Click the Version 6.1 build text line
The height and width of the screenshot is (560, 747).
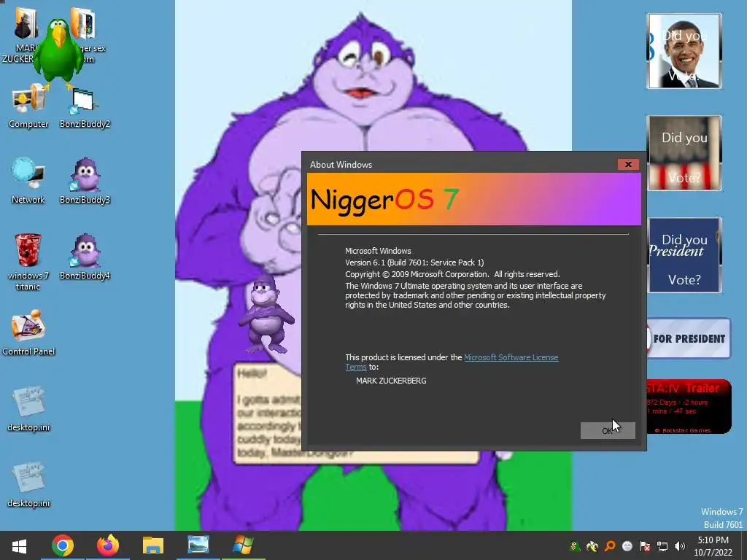[414, 262]
